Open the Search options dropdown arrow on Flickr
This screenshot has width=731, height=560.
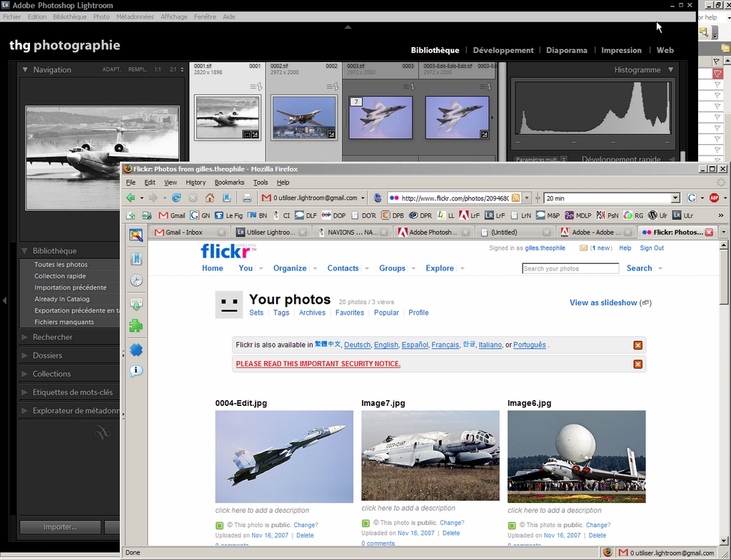click(660, 268)
